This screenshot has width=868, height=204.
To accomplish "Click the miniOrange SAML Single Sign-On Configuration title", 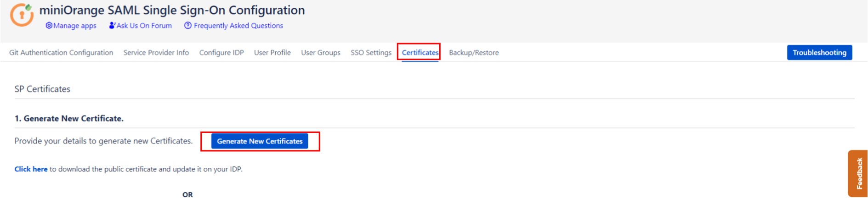I will coord(172,10).
